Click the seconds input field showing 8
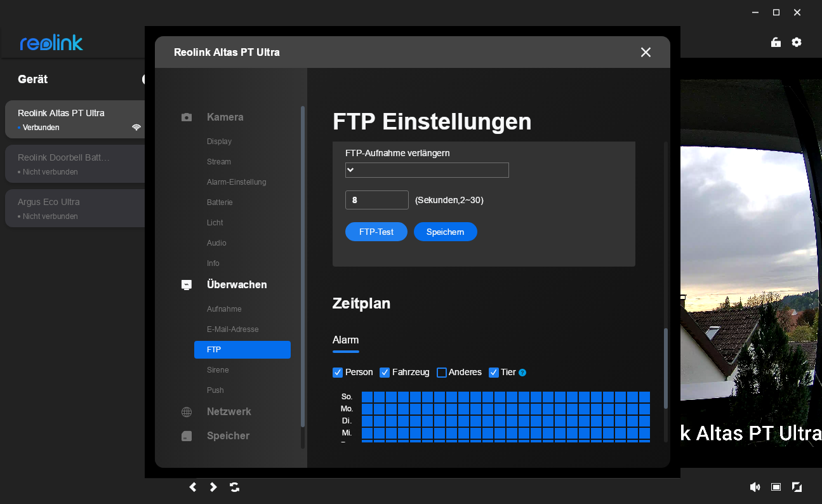Image resolution: width=822 pixels, height=504 pixels. [377, 200]
